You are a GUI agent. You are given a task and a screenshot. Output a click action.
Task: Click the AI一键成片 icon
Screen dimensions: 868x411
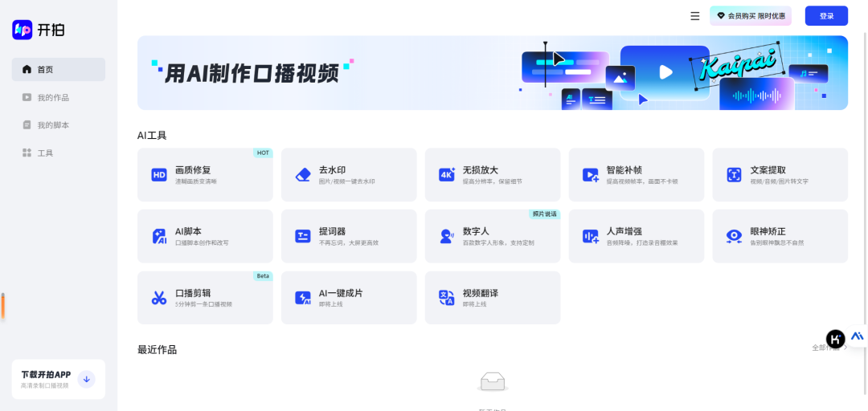pyautogui.click(x=303, y=298)
